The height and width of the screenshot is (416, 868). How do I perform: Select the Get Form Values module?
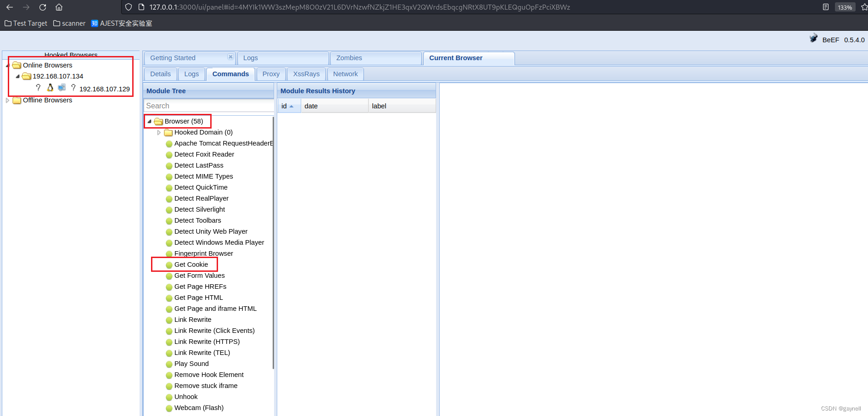coord(199,275)
